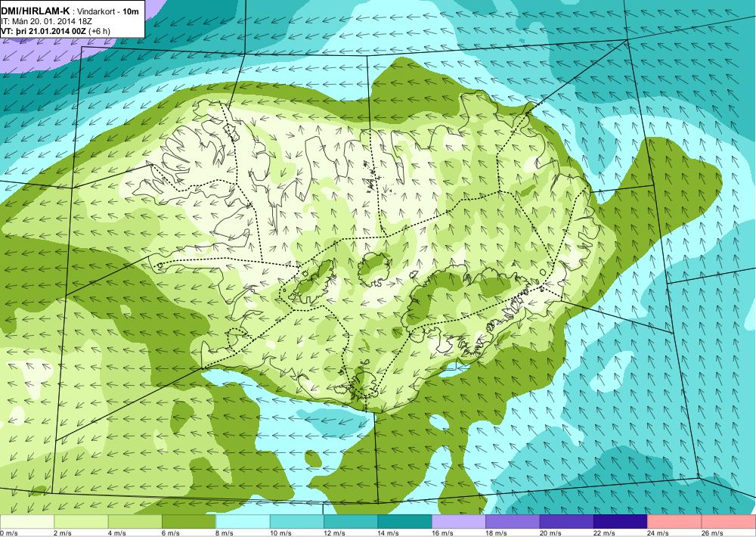Click the pink 24–26 m/s legend swatch
756x537 pixels.
(675, 522)
